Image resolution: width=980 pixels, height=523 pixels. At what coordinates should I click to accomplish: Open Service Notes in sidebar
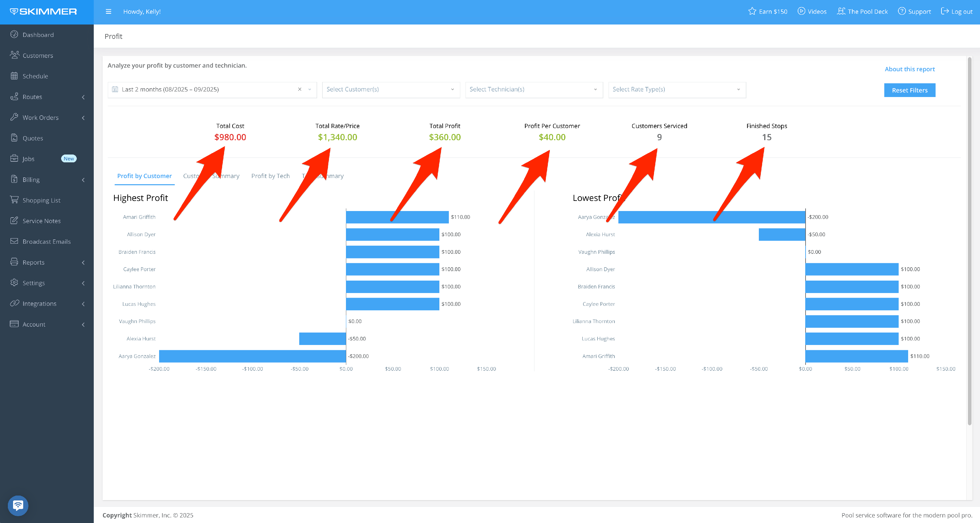(41, 221)
